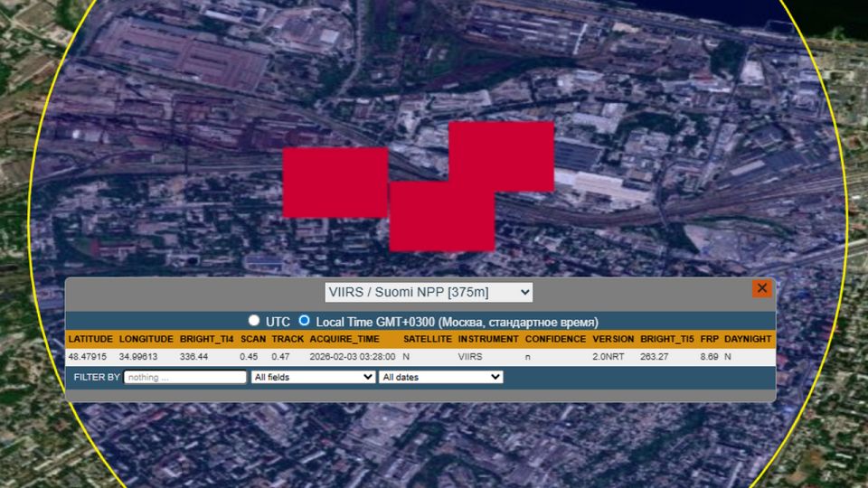Expand the All fields filter dropdown
Viewport: 868px width, 488px height.
(x=313, y=377)
